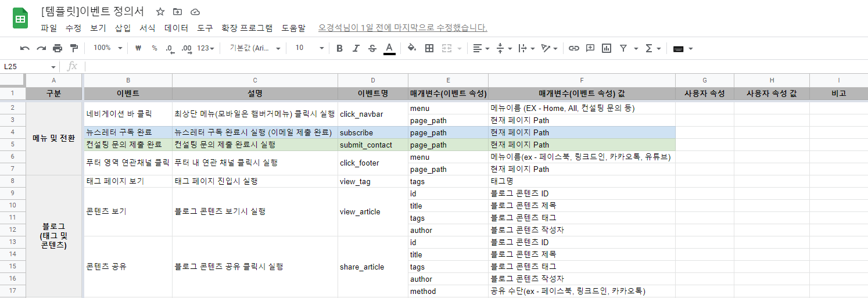868x298 pixels.
Task: Increase decimal places
Action: [186, 48]
